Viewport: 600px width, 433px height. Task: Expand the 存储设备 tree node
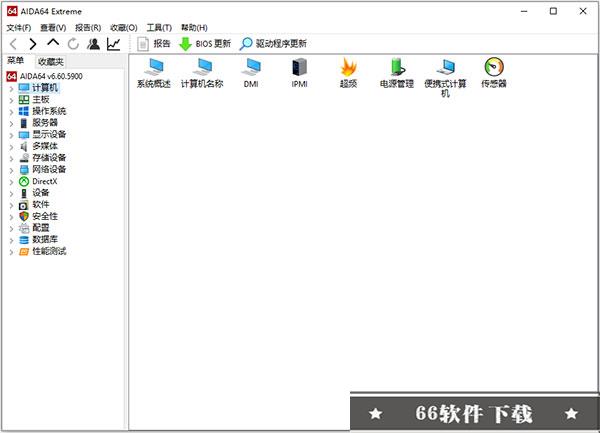(11, 158)
